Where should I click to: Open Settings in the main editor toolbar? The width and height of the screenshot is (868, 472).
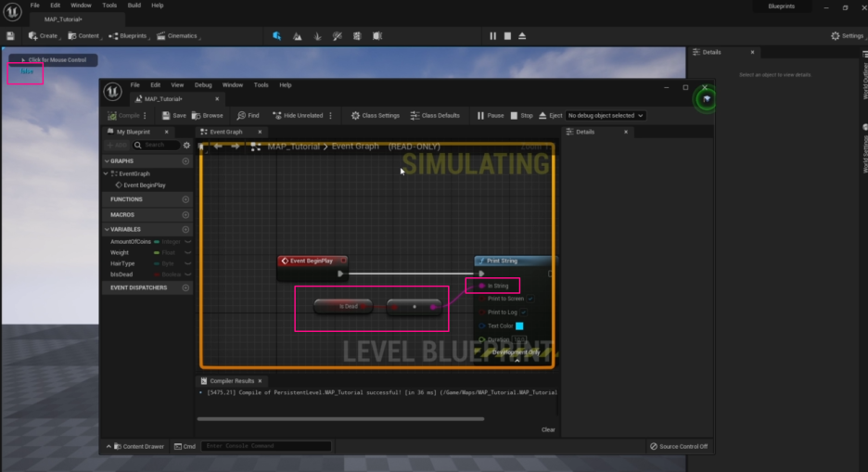pos(847,36)
